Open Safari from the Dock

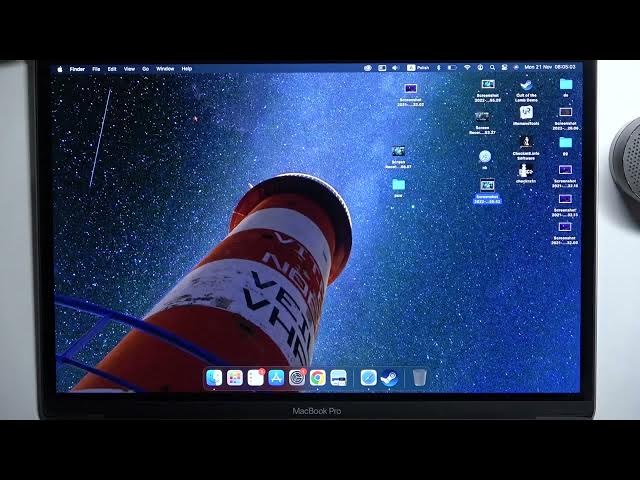368,378
